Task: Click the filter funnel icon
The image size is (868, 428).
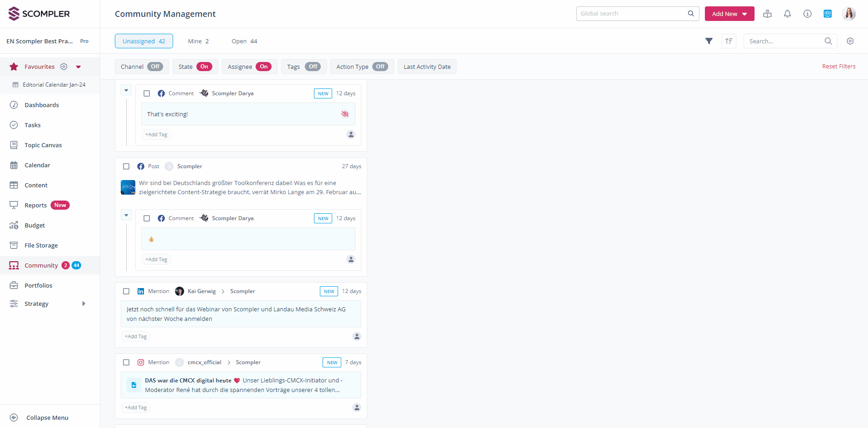Action: click(709, 41)
